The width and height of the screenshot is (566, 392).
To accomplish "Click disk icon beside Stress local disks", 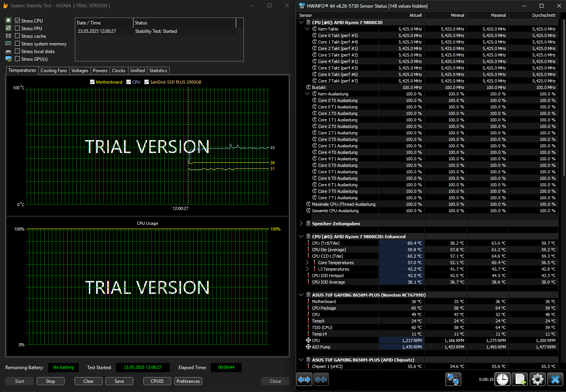I will click(8, 52).
